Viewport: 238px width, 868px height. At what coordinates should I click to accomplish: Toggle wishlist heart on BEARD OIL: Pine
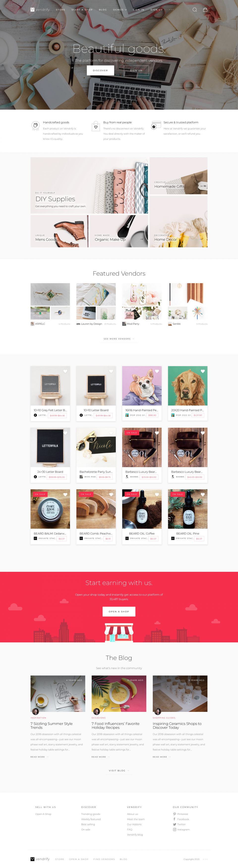pos(203,494)
